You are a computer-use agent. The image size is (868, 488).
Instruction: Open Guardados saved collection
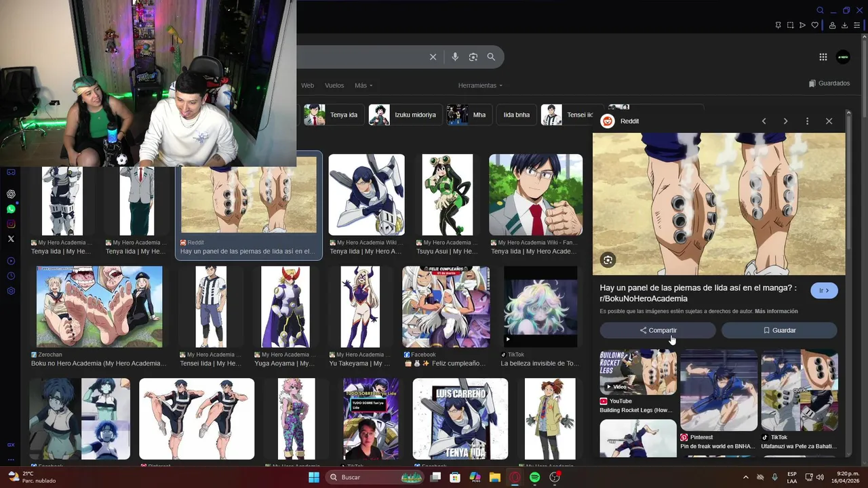(829, 83)
